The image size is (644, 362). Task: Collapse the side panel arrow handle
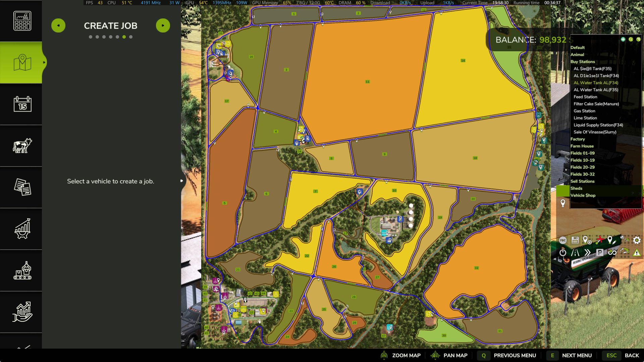[x=182, y=181]
